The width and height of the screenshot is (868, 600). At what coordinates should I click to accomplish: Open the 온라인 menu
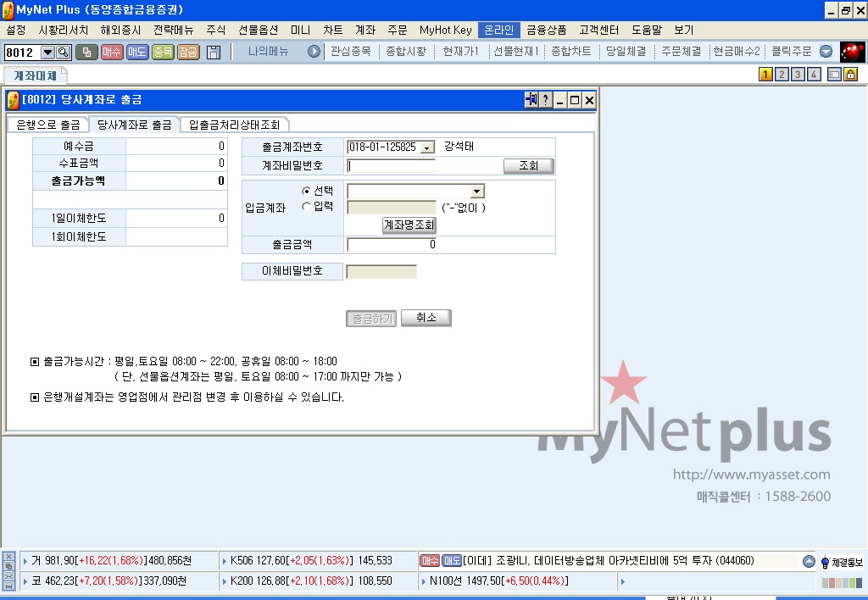[x=498, y=30]
